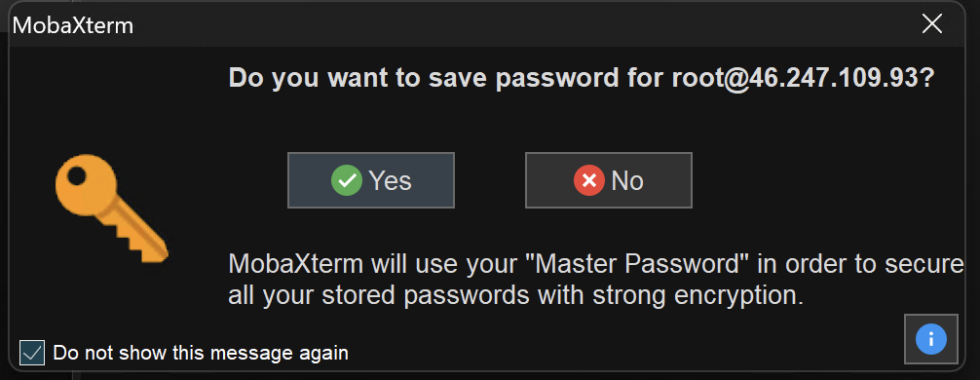Decline saving with the No button
980x380 pixels.
tap(608, 180)
